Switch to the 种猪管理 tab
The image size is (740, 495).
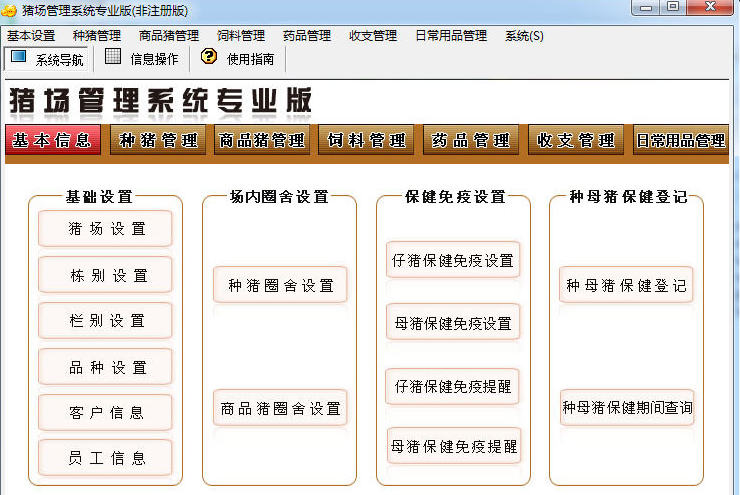pyautogui.click(x=158, y=140)
